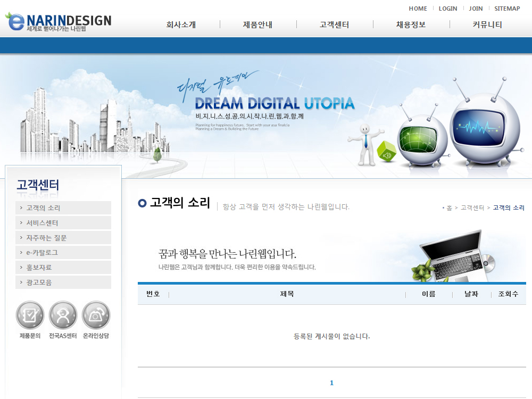Open the 회사소개 menu
The height and width of the screenshot is (399, 532).
coord(181,24)
